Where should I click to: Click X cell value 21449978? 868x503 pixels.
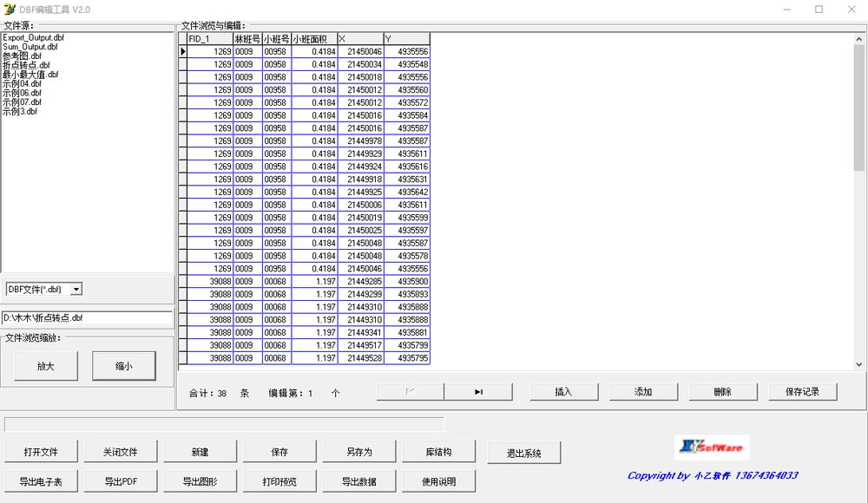[x=360, y=141]
